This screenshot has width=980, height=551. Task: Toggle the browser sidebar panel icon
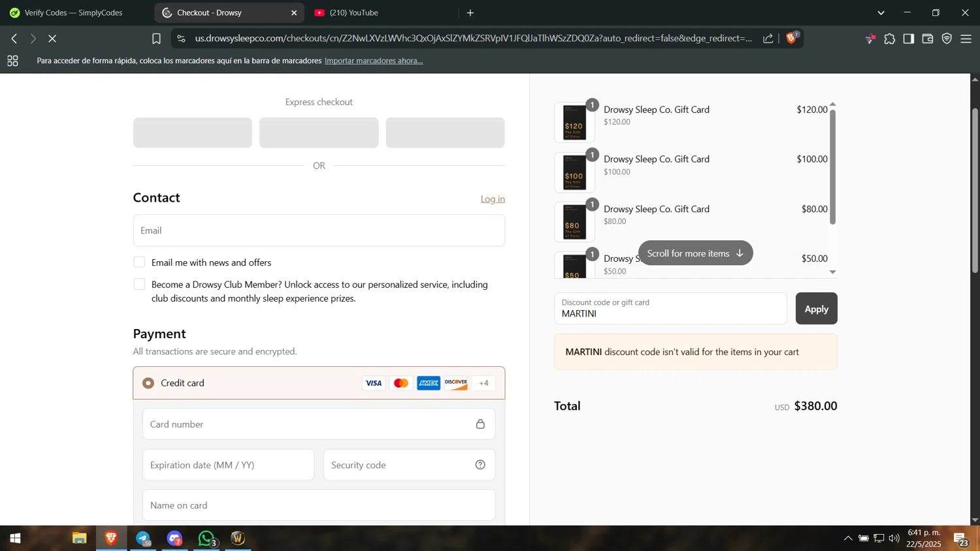(909, 39)
